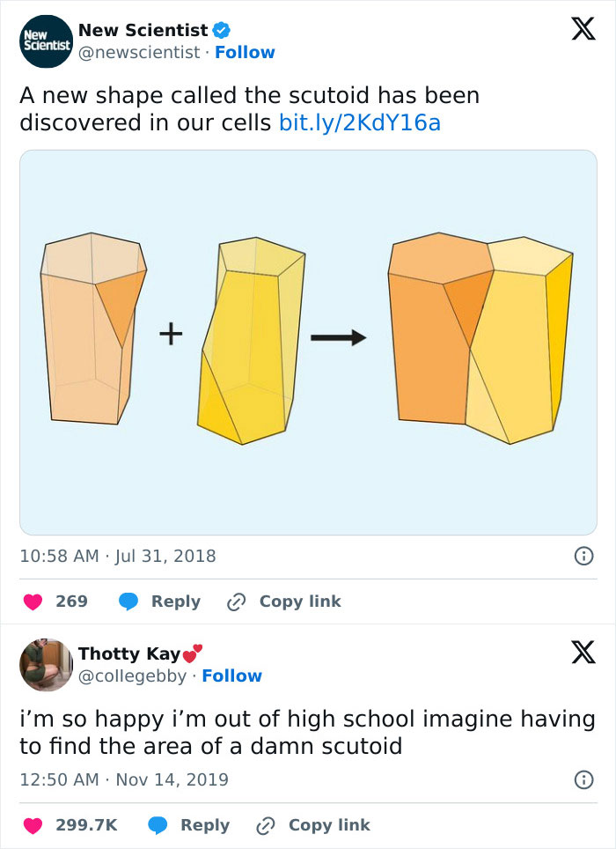This screenshot has width=616, height=849.
Task: Follow the @newscientist account
Action: click(x=246, y=53)
